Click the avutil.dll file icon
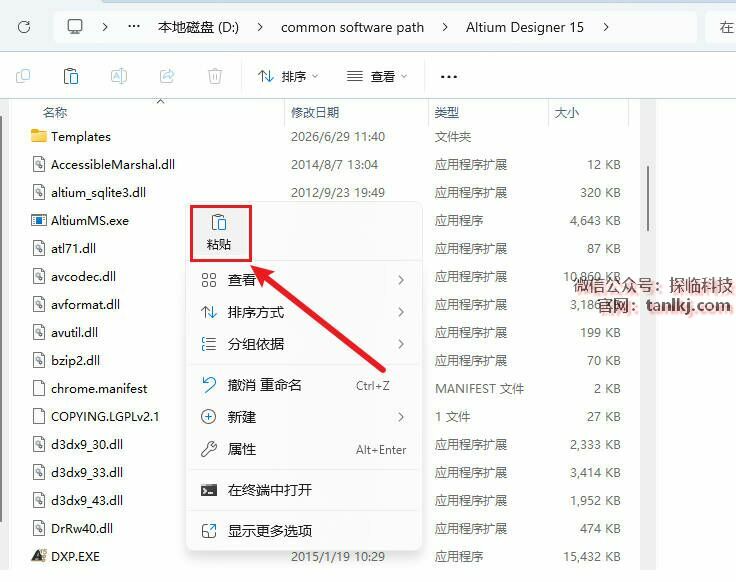This screenshot has width=736, height=582. point(38,332)
